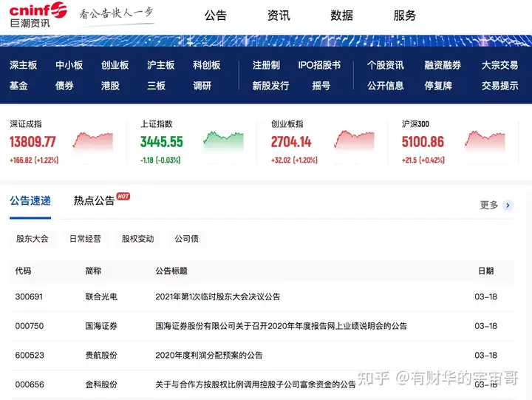The image size is (532, 400).
Task: Click the cninfo 巨潮资讯 logo
Action: click(x=38, y=15)
